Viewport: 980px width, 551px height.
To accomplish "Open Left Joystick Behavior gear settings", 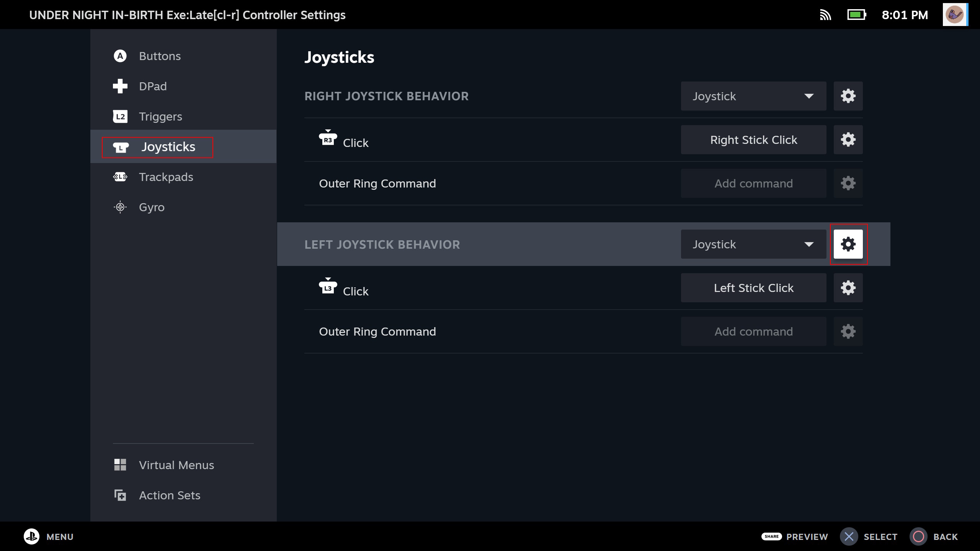I will [x=848, y=244].
